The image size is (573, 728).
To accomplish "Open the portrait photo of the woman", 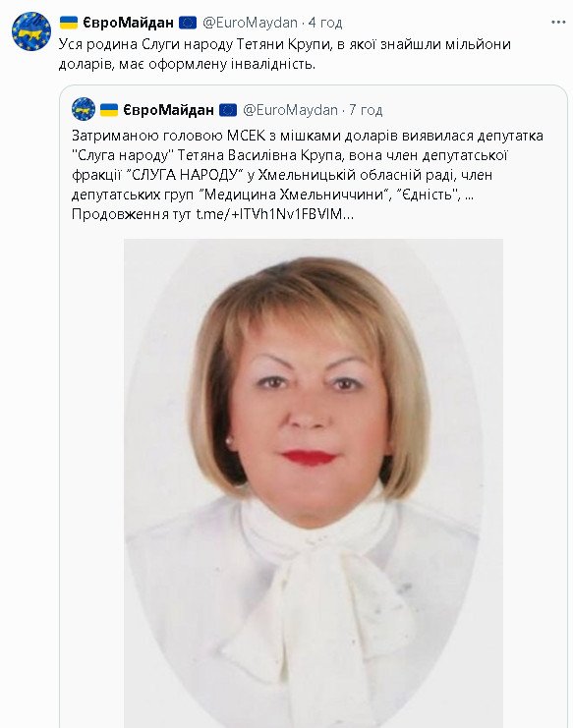I will 314,482.
